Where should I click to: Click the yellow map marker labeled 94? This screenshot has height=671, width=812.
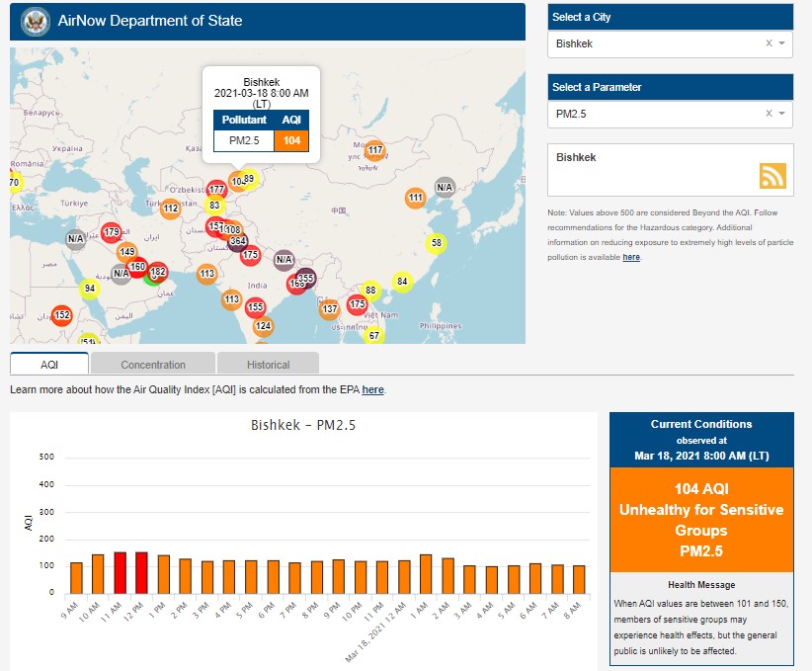pos(90,290)
